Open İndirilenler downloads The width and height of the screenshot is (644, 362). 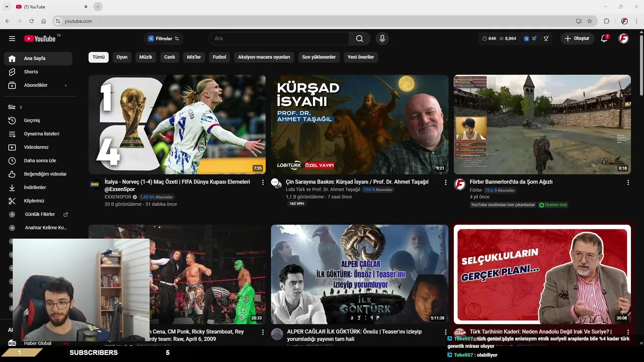pos(38,188)
